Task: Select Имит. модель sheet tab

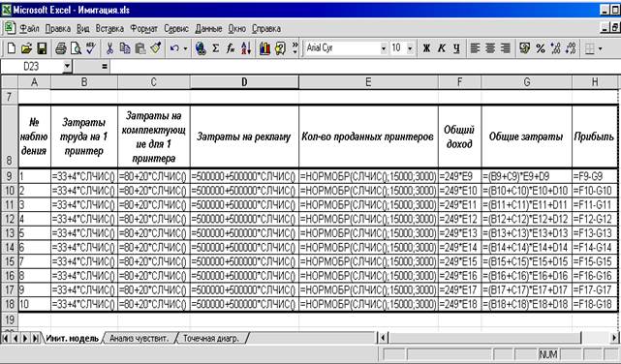Action: [72, 338]
